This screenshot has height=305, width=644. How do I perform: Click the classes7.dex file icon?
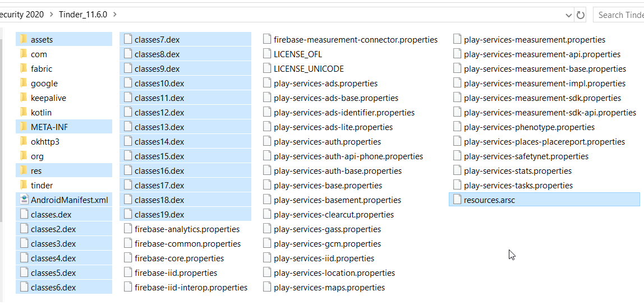tap(127, 39)
